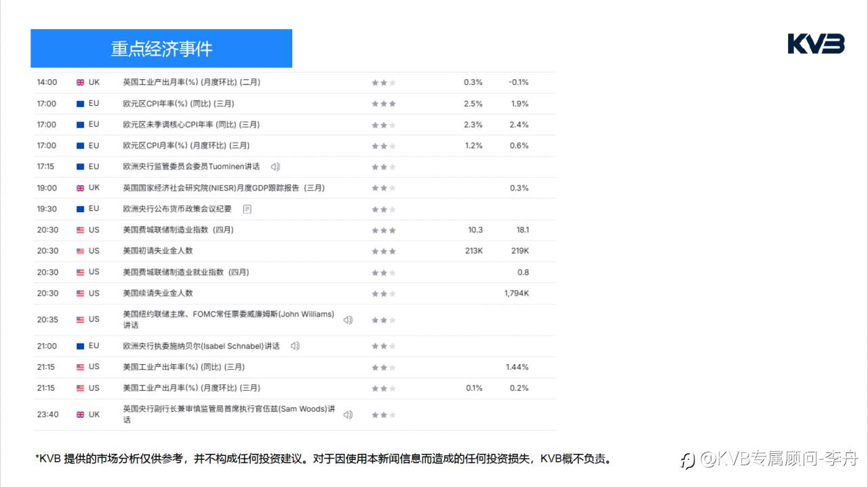Click the KVB logo
The width and height of the screenshot is (868, 487).
tap(815, 43)
